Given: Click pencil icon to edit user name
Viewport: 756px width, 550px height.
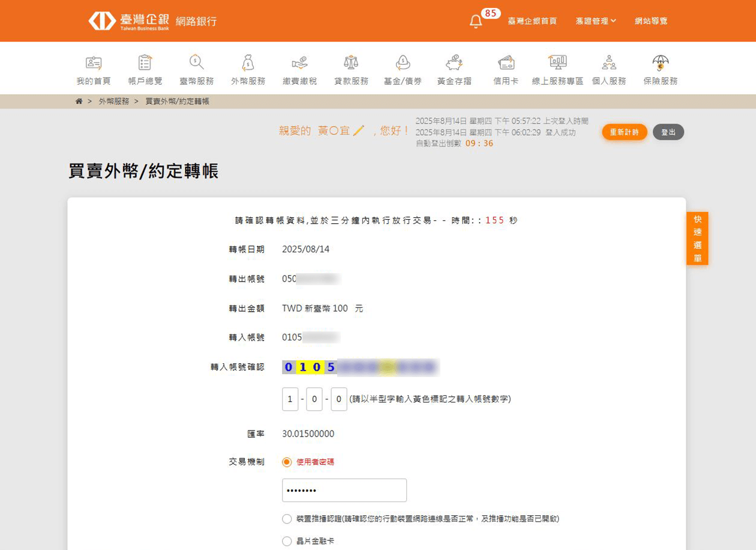Looking at the screenshot, I should 359,130.
